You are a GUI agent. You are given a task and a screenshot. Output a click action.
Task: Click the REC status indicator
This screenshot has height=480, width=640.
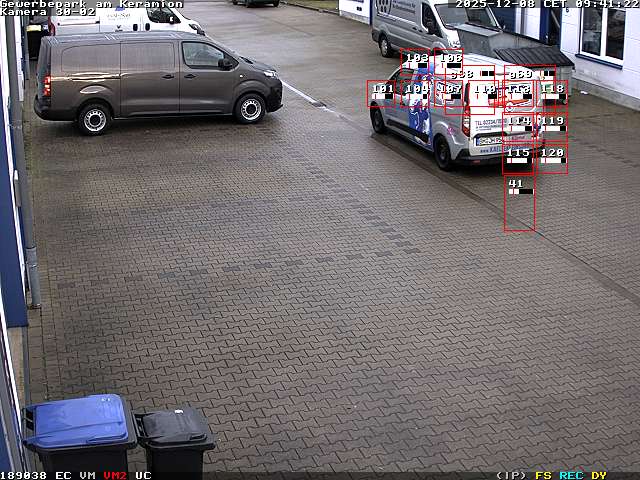click(x=571, y=475)
